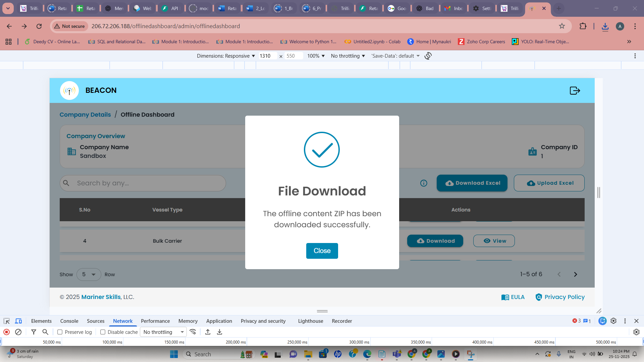Open DevTools settings gear icon
The image size is (644, 362).
pos(613,321)
